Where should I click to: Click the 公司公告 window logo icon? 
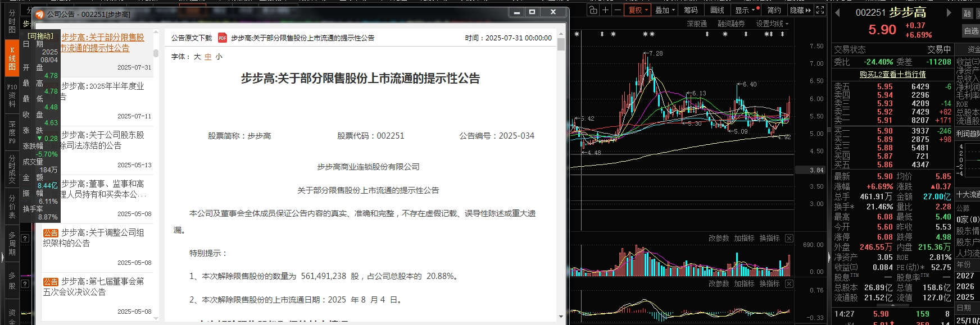39,13
